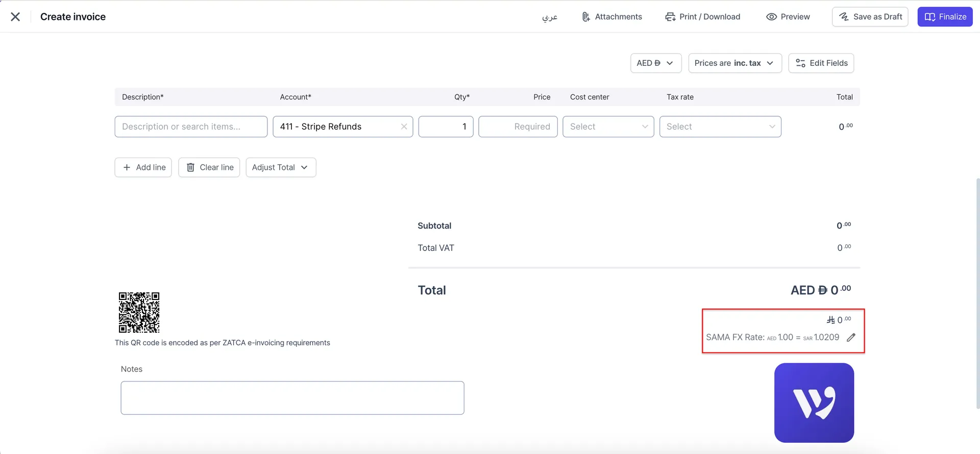This screenshot has width=980, height=454.
Task: Edit SAMA FX rate with pencil icon
Action: pos(851,338)
